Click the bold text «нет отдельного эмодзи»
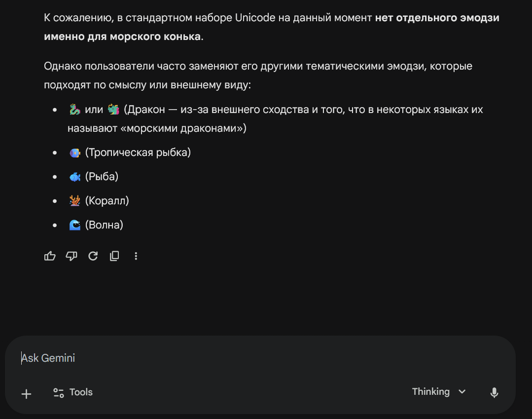532x419 pixels. [437, 18]
